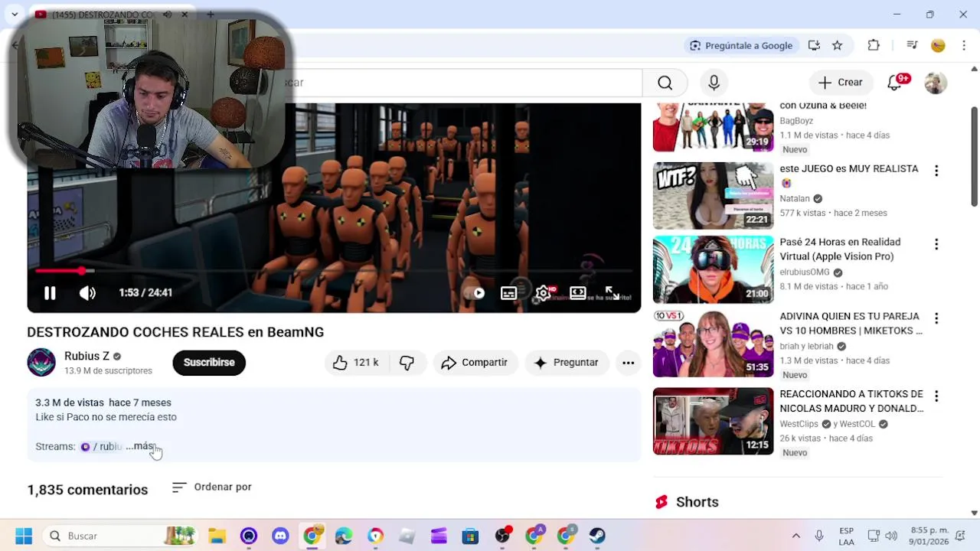This screenshot has width=980, height=551.
Task: Click the Compartir share button
Action: 475,362
